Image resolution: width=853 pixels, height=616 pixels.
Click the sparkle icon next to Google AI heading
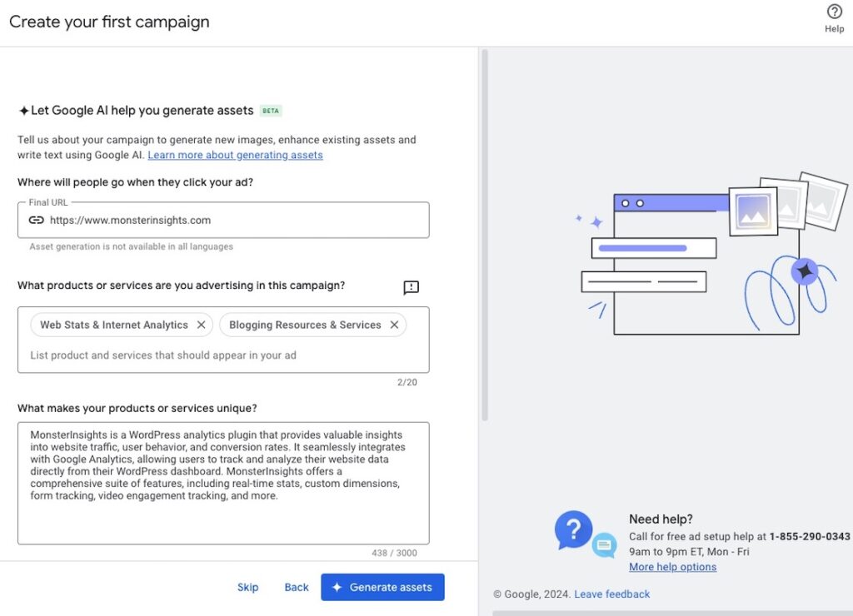coord(23,111)
